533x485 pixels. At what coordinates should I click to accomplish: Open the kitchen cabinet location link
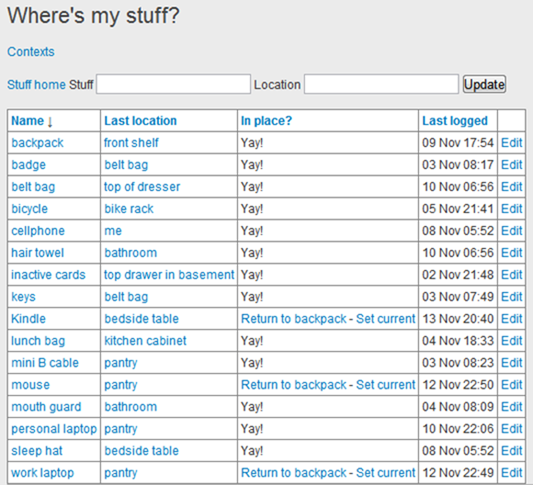tap(145, 341)
